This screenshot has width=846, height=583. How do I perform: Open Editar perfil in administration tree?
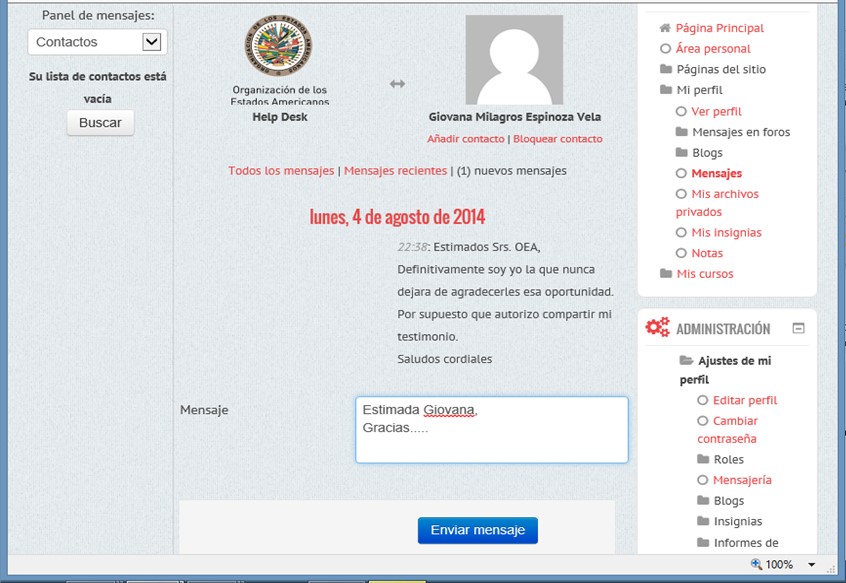tap(744, 400)
